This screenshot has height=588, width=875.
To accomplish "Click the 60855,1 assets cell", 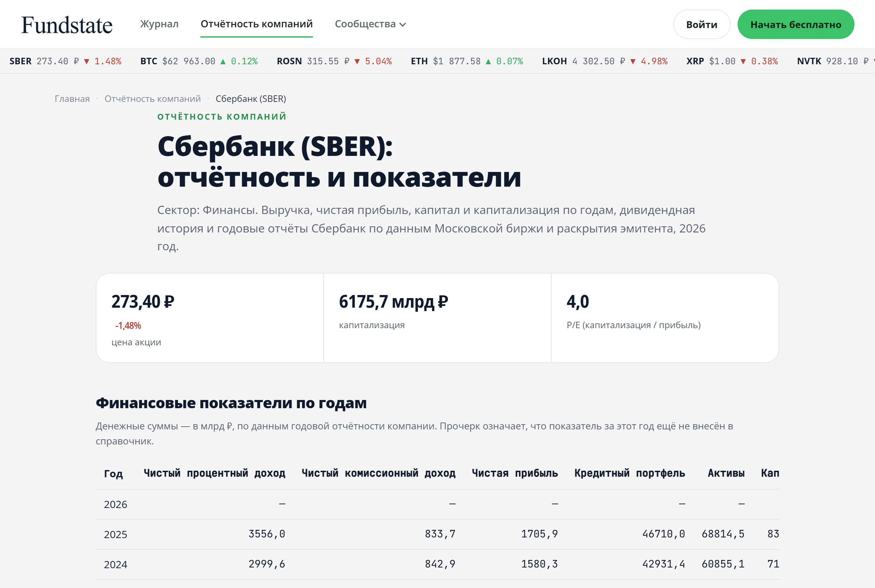I will 723,564.
